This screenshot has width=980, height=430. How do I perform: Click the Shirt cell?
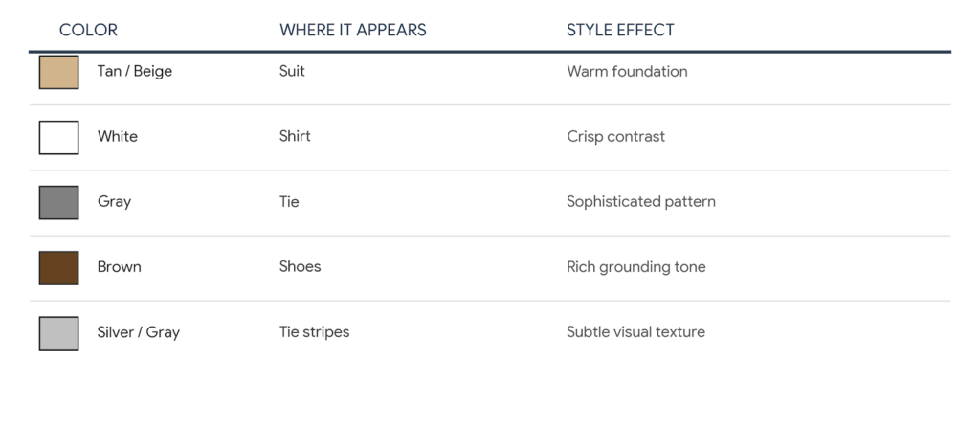pyautogui.click(x=295, y=136)
